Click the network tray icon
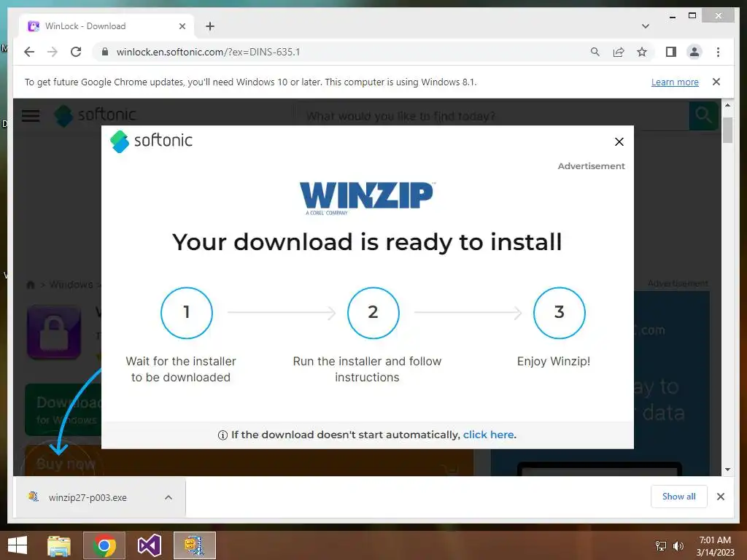The image size is (747, 560). (661, 546)
